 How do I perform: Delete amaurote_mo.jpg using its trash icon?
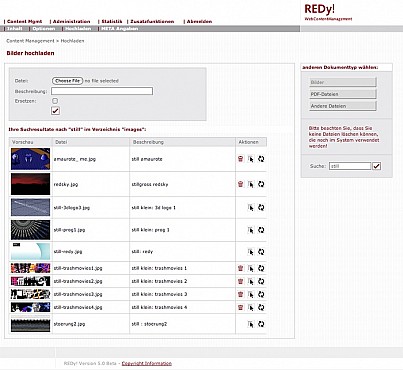[240, 159]
